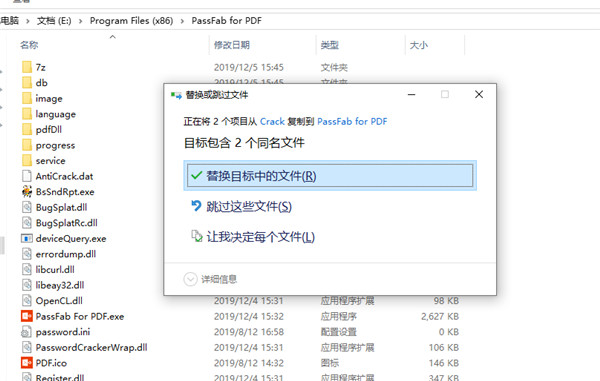Select the language folder name
This screenshot has width=600, height=381.
pyautogui.click(x=55, y=114)
